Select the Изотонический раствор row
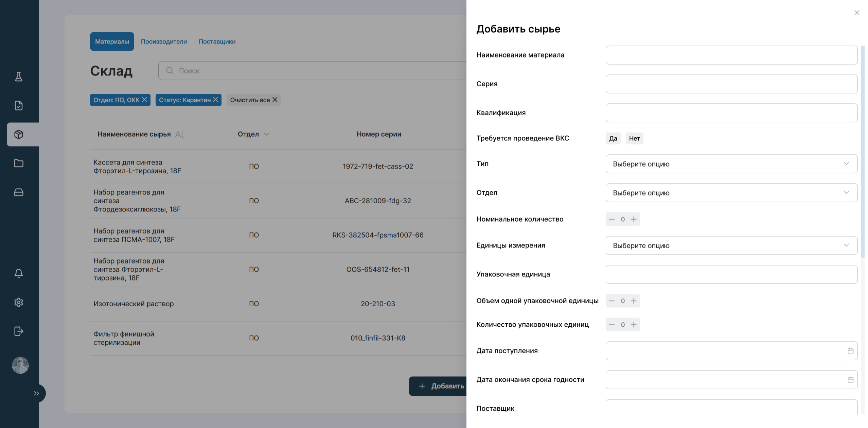 [278, 304]
